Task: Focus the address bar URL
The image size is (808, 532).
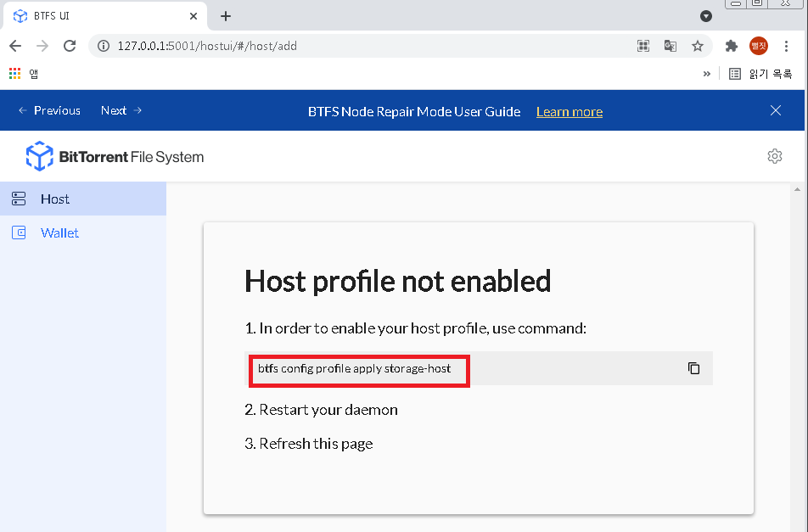Action: coord(207,46)
